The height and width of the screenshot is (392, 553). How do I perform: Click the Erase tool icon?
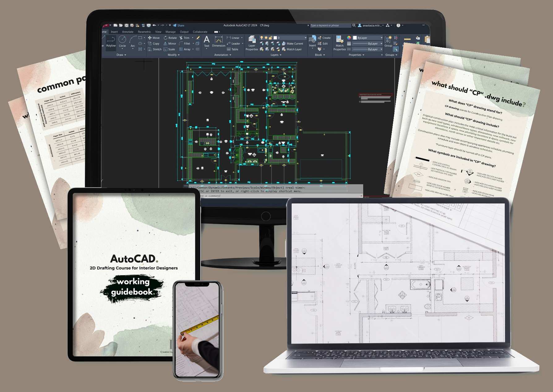click(198, 38)
